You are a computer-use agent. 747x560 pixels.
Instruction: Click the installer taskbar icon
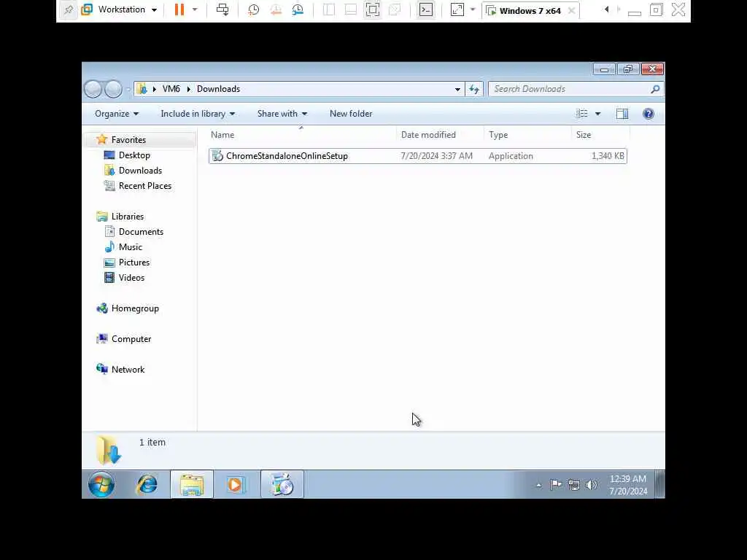[x=282, y=485]
